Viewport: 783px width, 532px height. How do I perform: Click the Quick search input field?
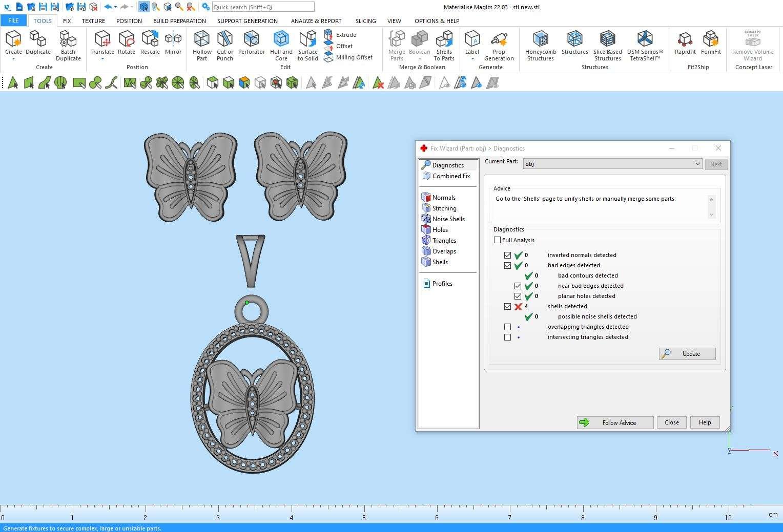[x=262, y=7]
